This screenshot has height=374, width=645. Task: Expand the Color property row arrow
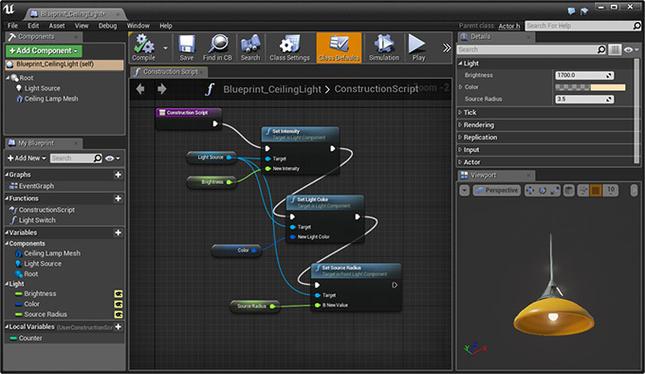click(461, 87)
